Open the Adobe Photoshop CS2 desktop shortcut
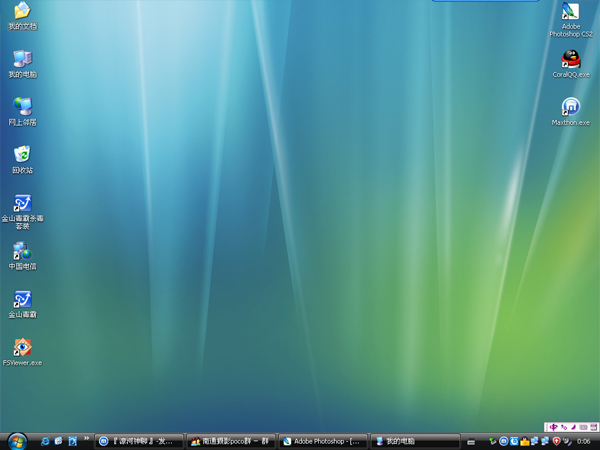 click(570, 13)
